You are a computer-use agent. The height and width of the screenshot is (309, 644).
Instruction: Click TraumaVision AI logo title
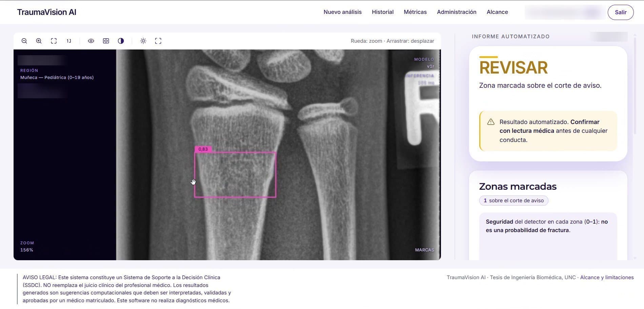pos(47,12)
